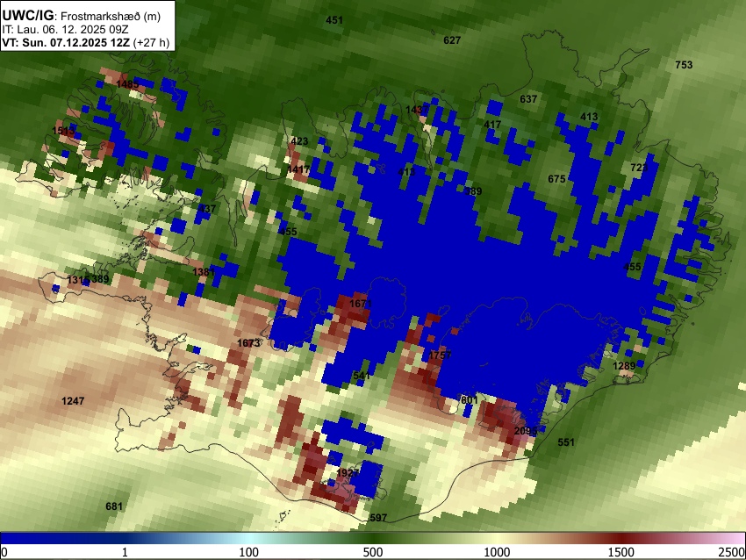The height and width of the screenshot is (560, 746).
Task: Click the 1247 value label
Action: click(x=73, y=401)
